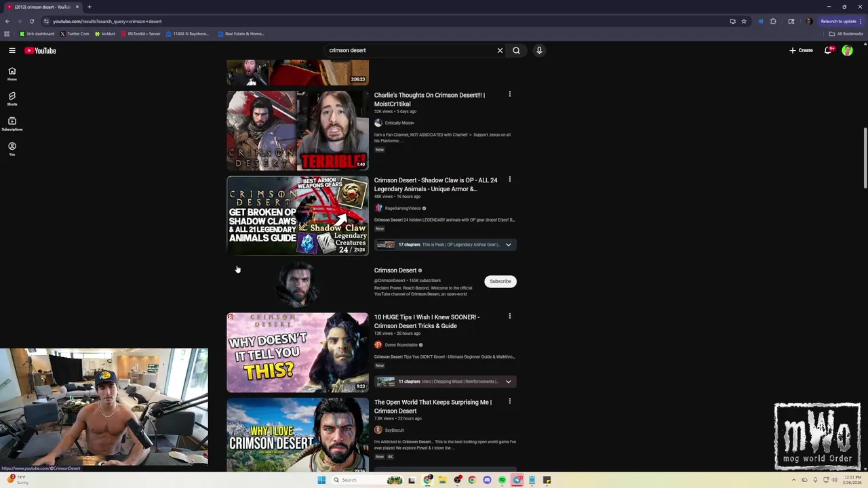
Task: Bookmark this page with the star icon
Action: pyautogui.click(x=744, y=21)
